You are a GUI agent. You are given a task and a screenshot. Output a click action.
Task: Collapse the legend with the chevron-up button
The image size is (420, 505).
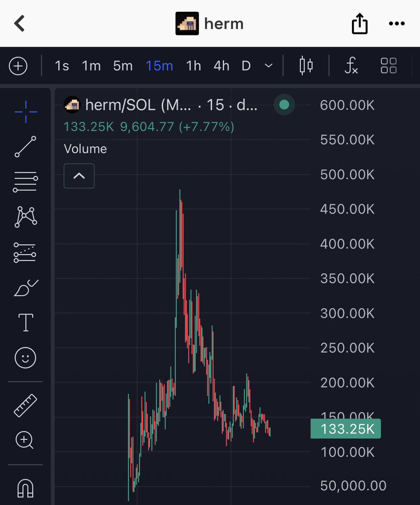pos(79,176)
